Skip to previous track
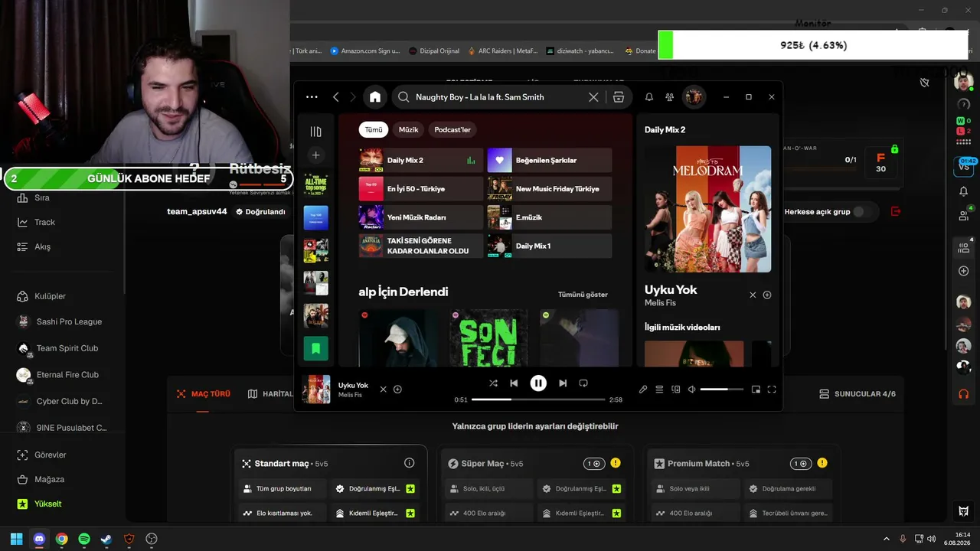 [x=514, y=383]
